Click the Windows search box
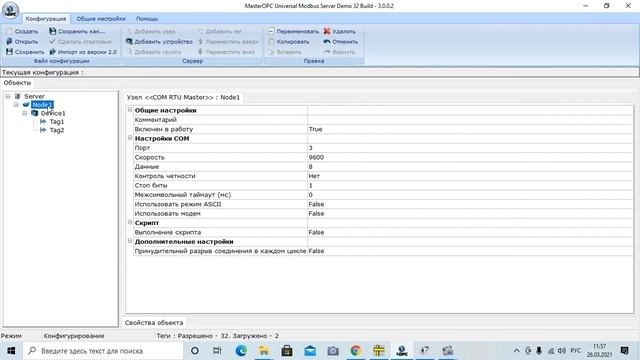The width and height of the screenshot is (640, 360). tap(103, 351)
